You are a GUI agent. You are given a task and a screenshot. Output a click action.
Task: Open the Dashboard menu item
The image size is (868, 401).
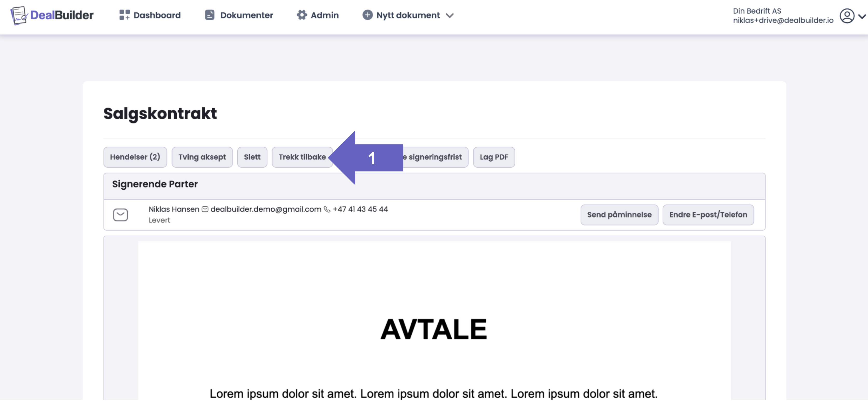click(x=157, y=15)
